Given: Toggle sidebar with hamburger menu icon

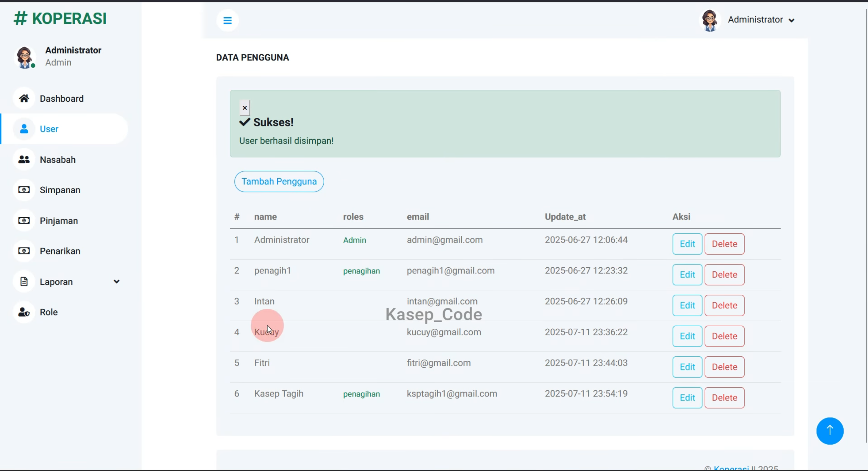Looking at the screenshot, I should pos(228,20).
